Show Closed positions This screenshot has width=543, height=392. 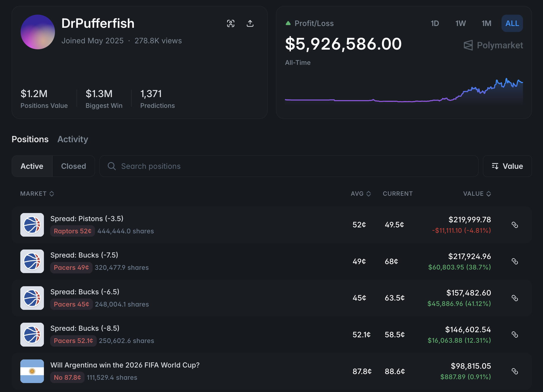pos(73,166)
